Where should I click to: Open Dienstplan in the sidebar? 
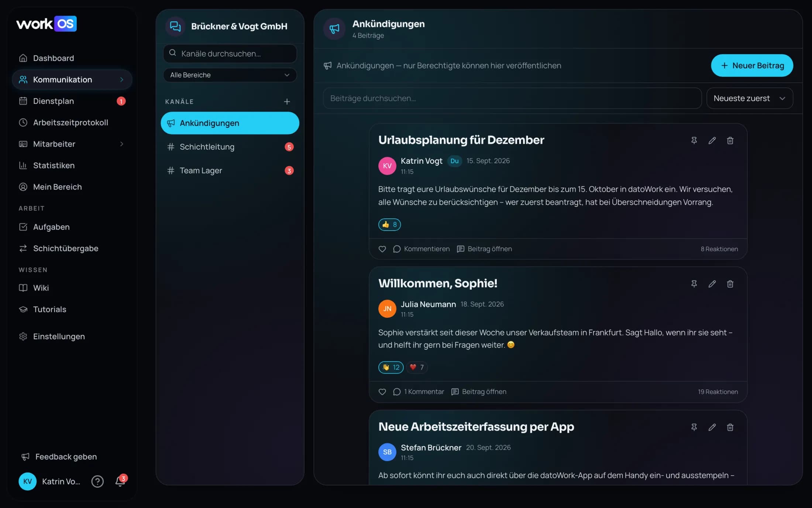(x=72, y=101)
